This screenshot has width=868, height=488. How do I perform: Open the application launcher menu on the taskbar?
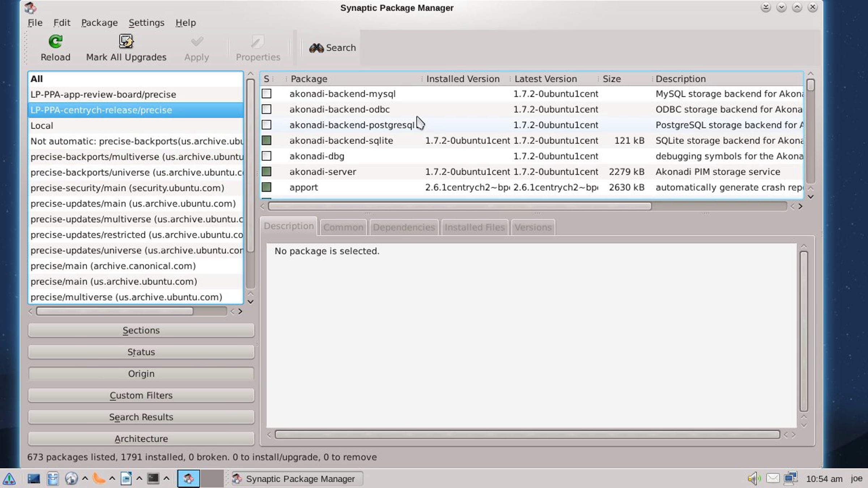point(9,479)
